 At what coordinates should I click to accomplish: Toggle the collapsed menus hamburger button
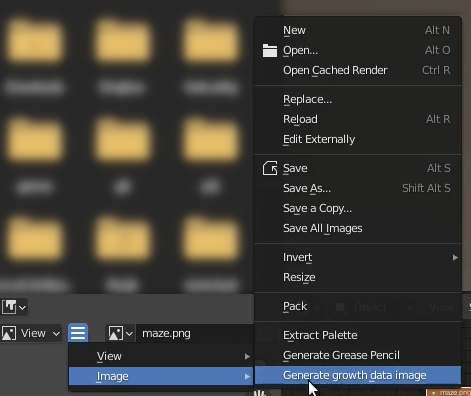pos(78,333)
